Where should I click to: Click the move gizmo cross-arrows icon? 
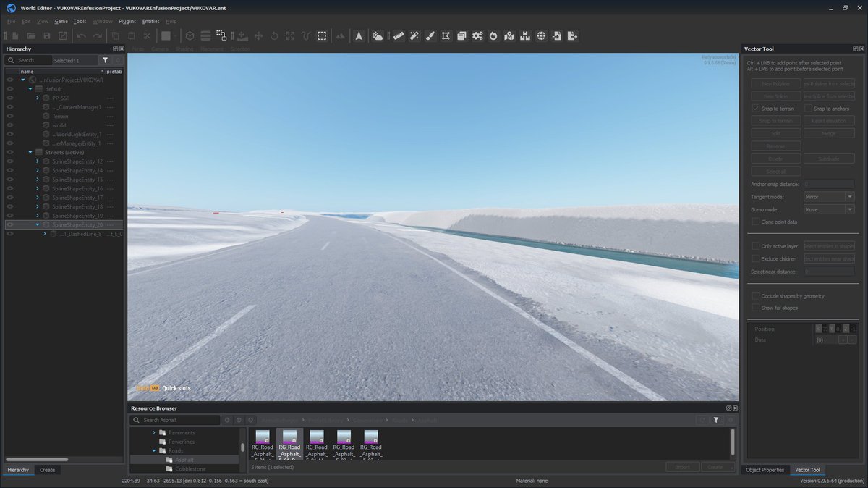[258, 35]
